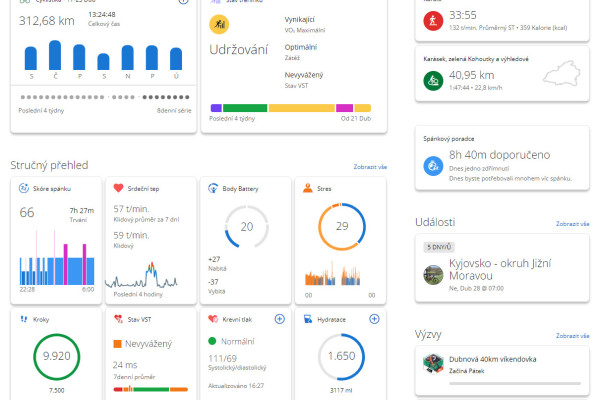Click the green Normální blood pressure status
This screenshot has height=400, width=600.
point(231,341)
